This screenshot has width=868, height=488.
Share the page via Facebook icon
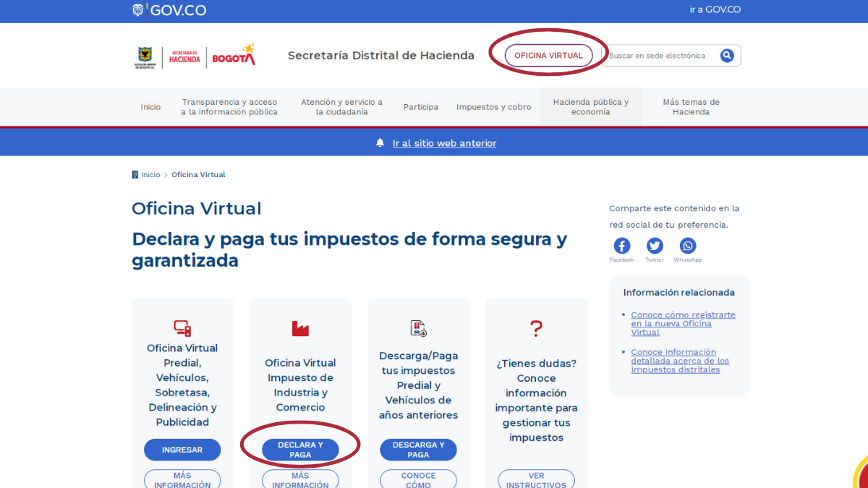pos(622,246)
